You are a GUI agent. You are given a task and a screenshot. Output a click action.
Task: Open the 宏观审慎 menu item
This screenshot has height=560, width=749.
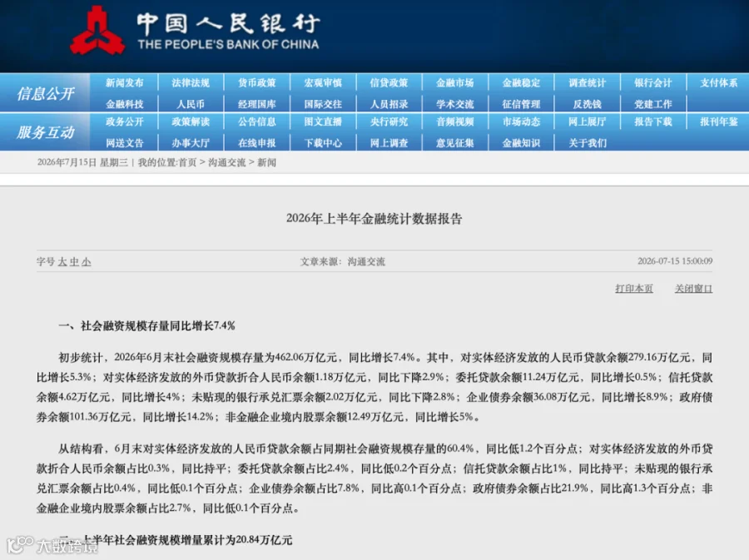323,83
